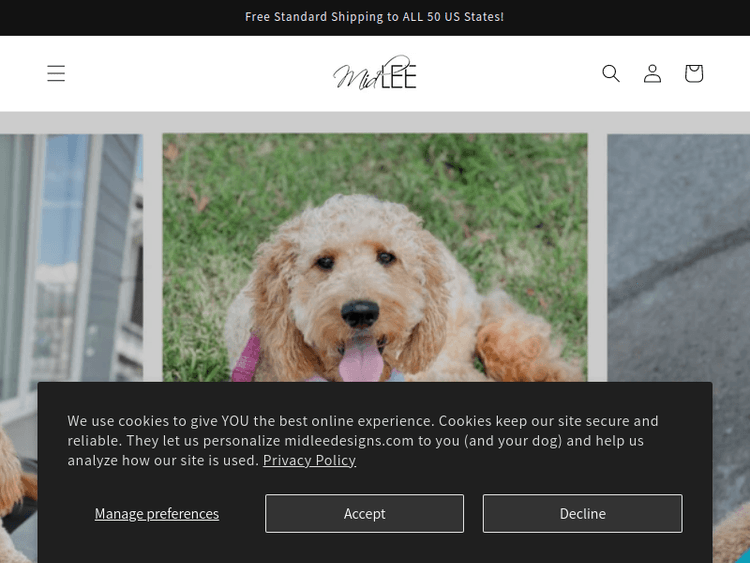
Task: Open the account login icon
Action: click(652, 73)
